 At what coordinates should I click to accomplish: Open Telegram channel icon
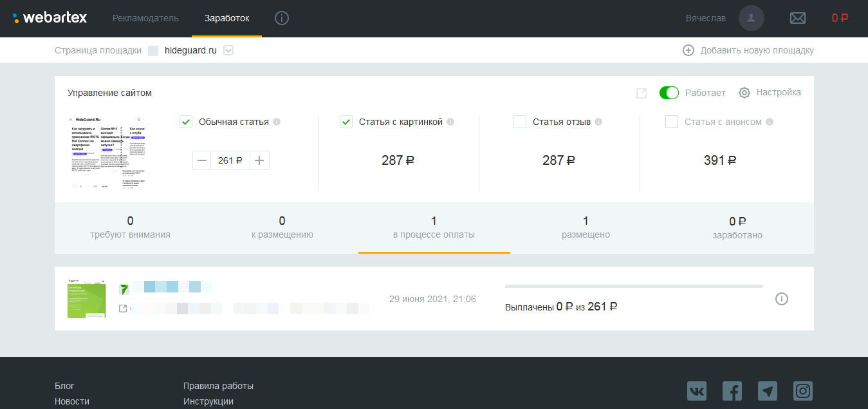[x=768, y=391]
